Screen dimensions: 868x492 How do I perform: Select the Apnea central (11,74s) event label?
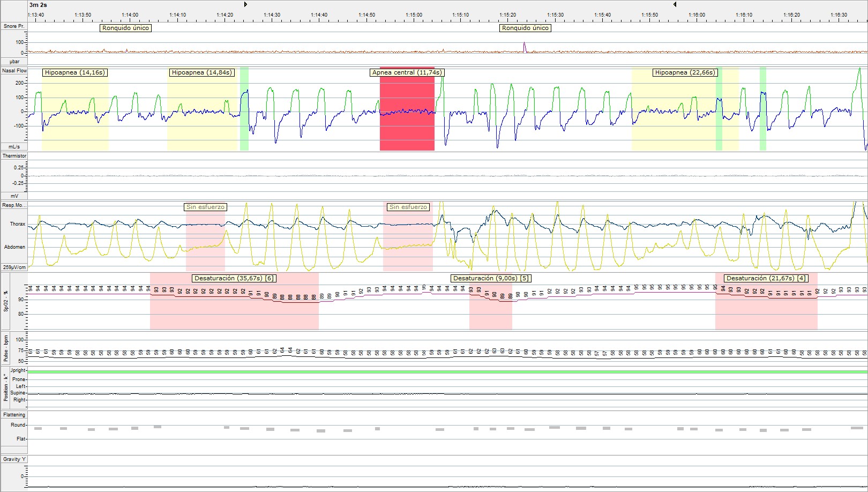click(x=408, y=72)
